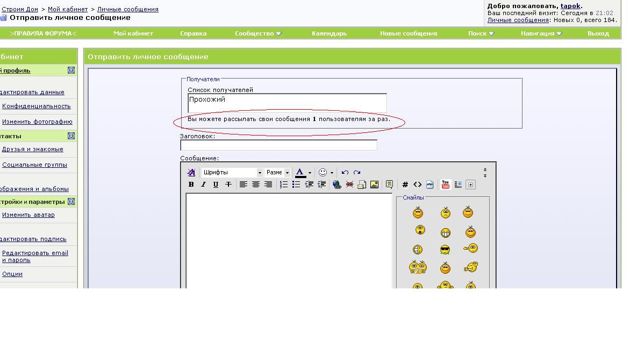Open Справка in navbar
This screenshot has width=644, height=361.
[193, 33]
